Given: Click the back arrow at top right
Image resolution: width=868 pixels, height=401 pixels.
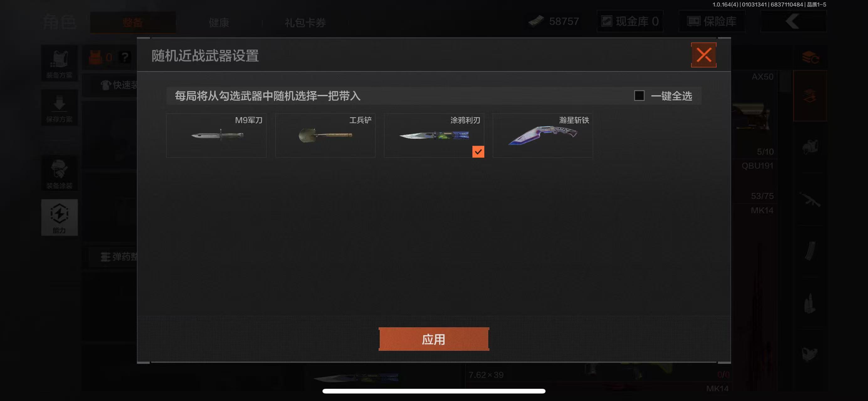Looking at the screenshot, I should [x=793, y=21].
